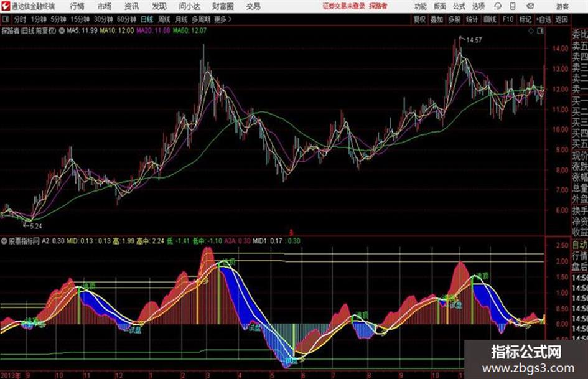Switch to the 分时 period tab

click(x=21, y=19)
